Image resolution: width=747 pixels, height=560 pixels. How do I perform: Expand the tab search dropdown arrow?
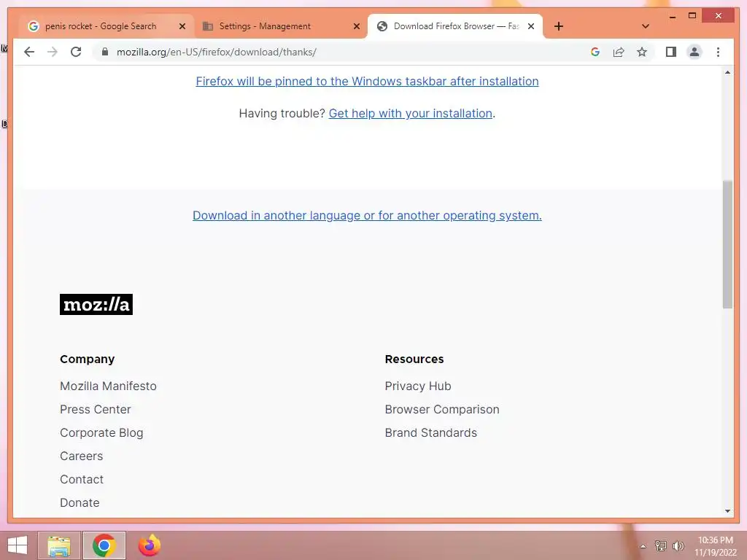point(646,26)
